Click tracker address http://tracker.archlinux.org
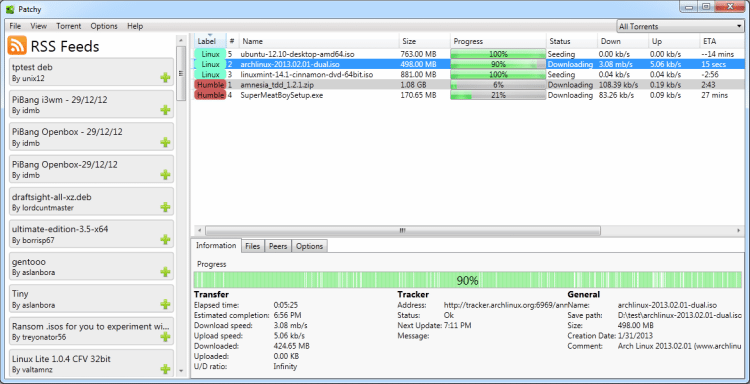Screen dimensions: 750x384 505,305
